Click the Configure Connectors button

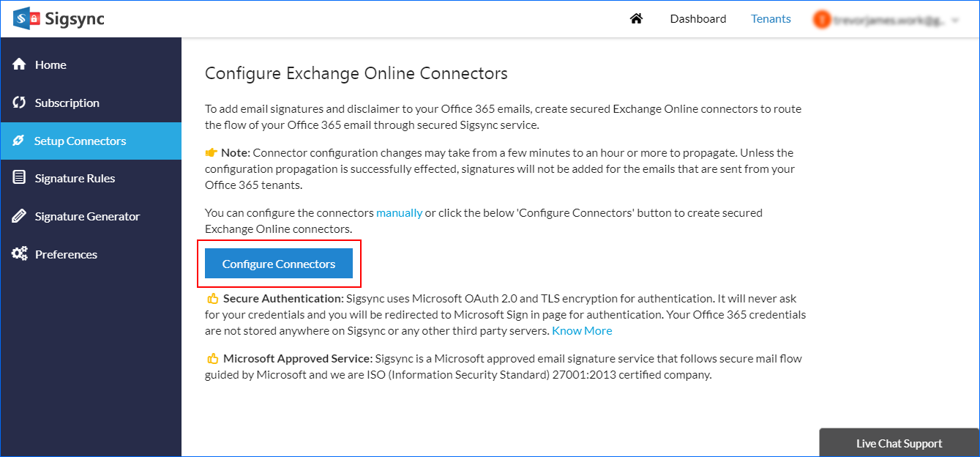[279, 264]
